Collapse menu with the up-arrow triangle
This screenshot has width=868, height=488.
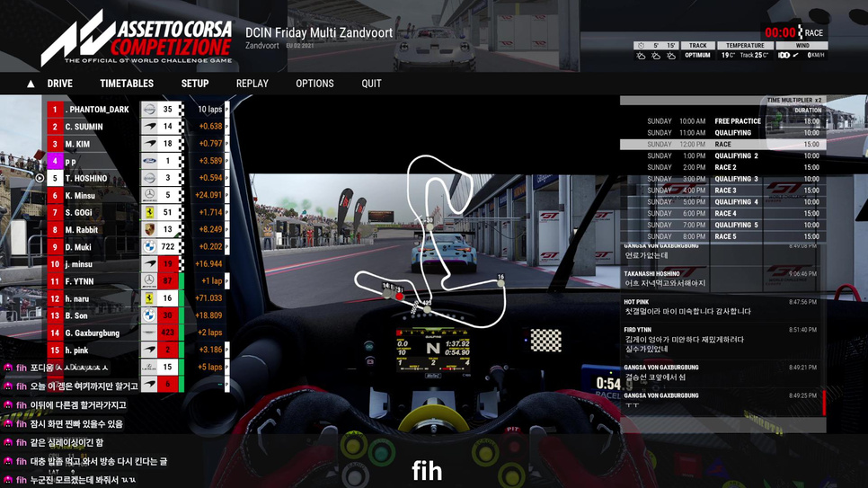pyautogui.click(x=31, y=84)
